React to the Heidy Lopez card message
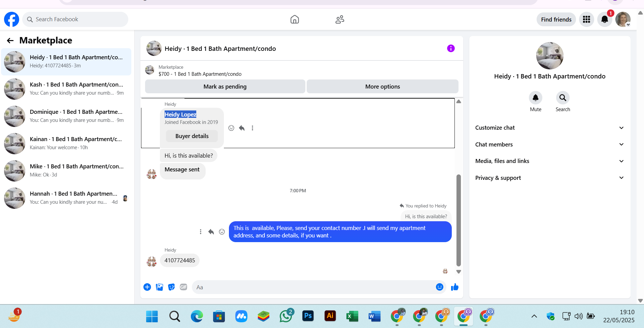 [x=231, y=128]
